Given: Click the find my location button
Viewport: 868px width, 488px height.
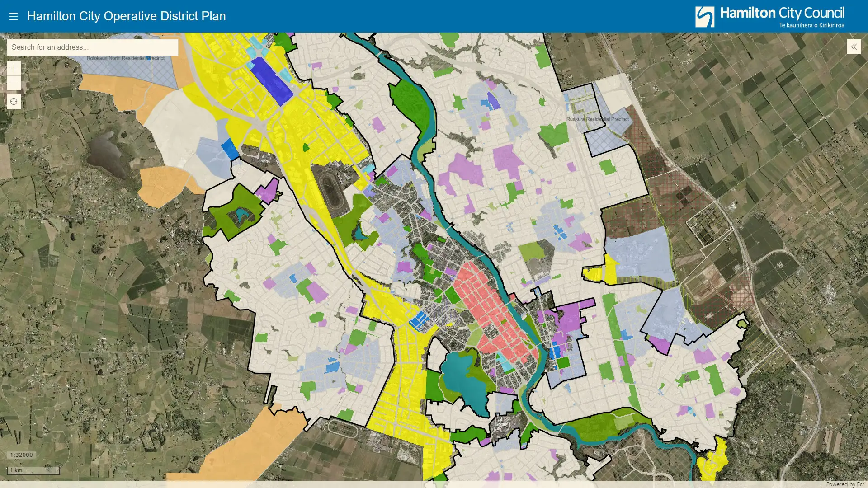Looking at the screenshot, I should pos(14,102).
